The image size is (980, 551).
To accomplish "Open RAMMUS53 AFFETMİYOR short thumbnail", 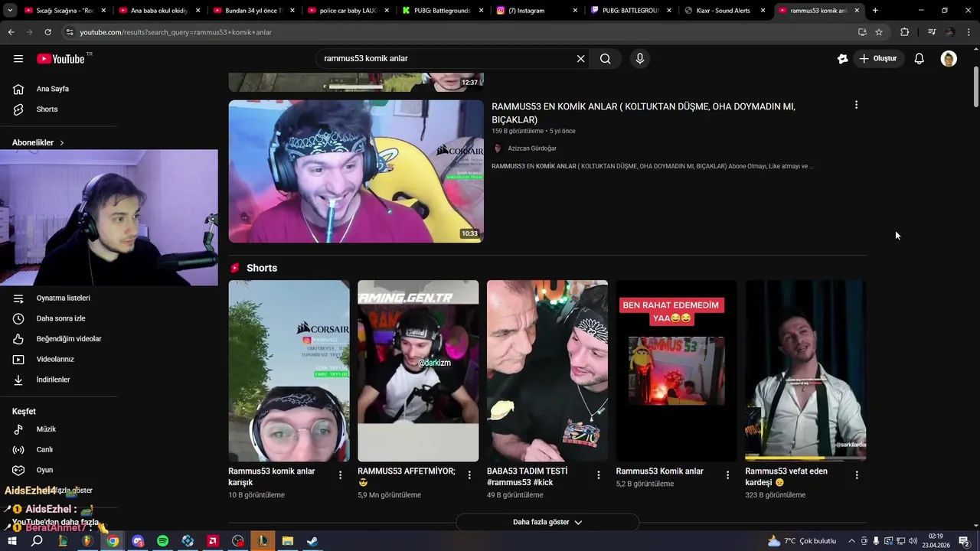I will (418, 370).
